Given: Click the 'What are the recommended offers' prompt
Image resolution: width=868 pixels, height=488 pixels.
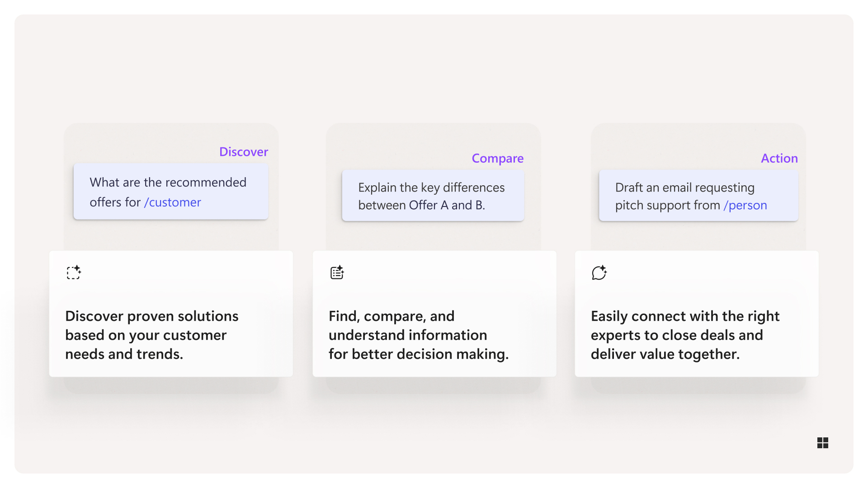Looking at the screenshot, I should pyautogui.click(x=171, y=192).
